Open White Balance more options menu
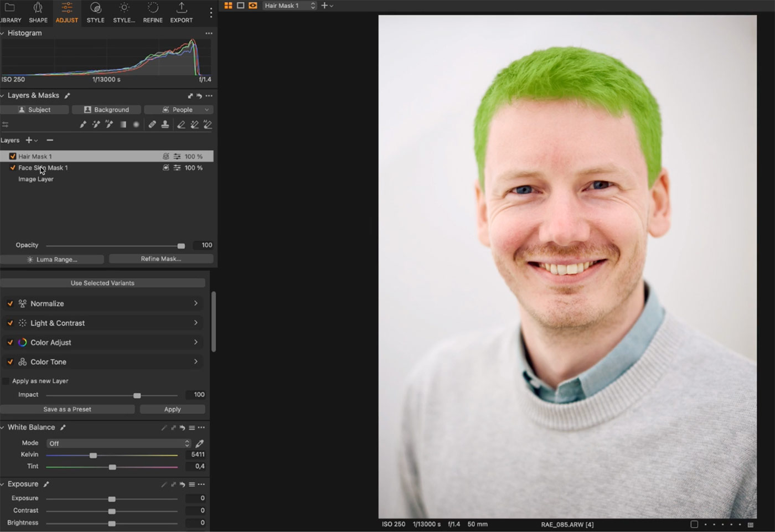 click(201, 427)
